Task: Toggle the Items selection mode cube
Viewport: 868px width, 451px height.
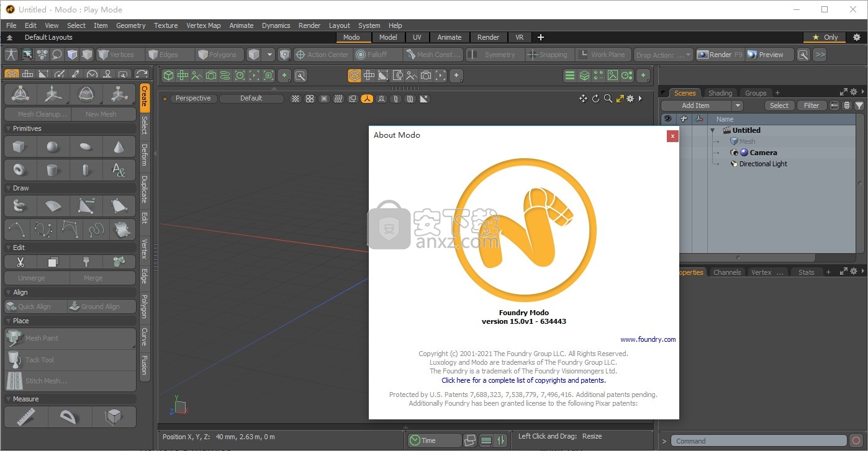Action: (253, 55)
